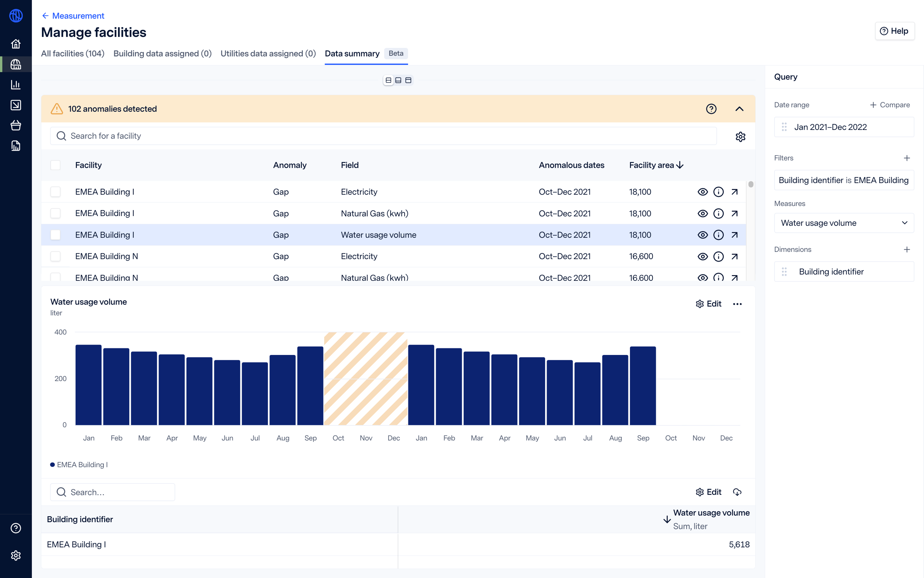Select all facilities header checkbox

[55, 165]
